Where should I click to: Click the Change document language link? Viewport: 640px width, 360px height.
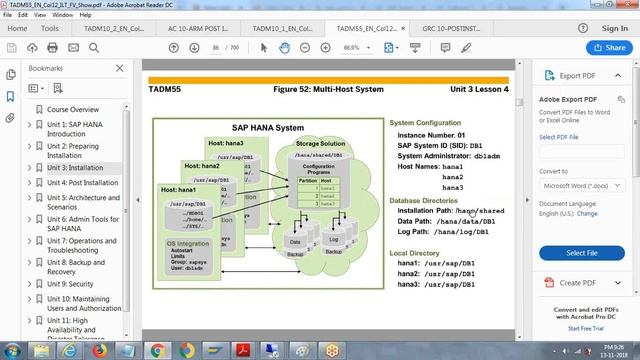587,213
